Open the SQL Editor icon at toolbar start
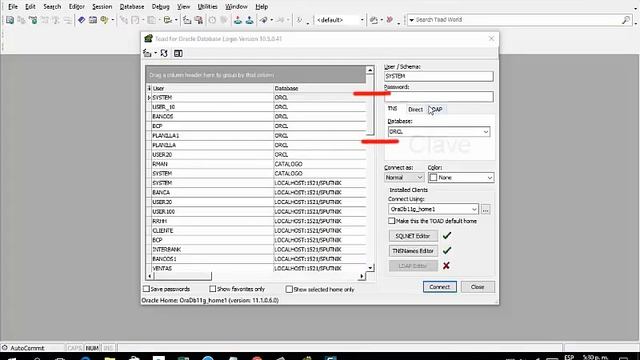 tap(10, 20)
